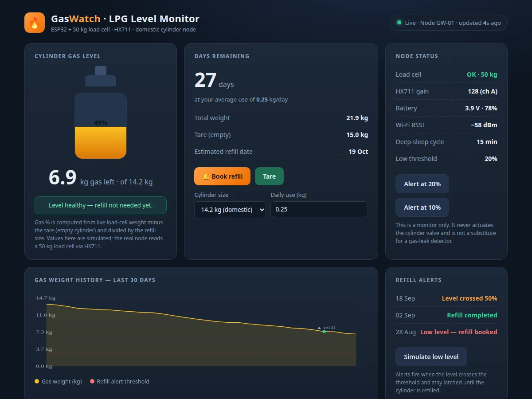The height and width of the screenshot is (399, 532).
Task: Click the yellow Gas weight legend dot
Action: [37, 381]
